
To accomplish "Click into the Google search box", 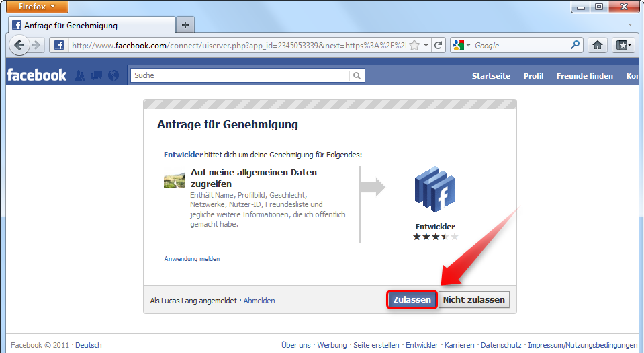I will pos(521,45).
